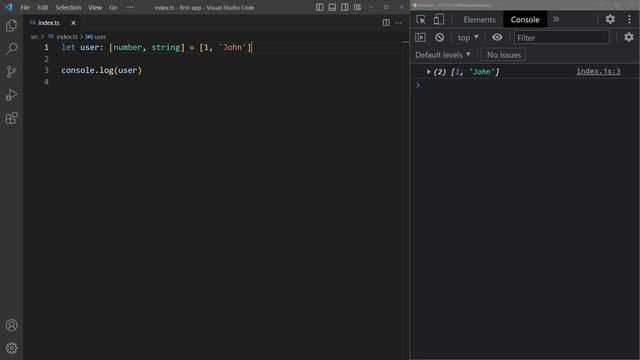
Task: Click the No Issues button
Action: pos(503,55)
